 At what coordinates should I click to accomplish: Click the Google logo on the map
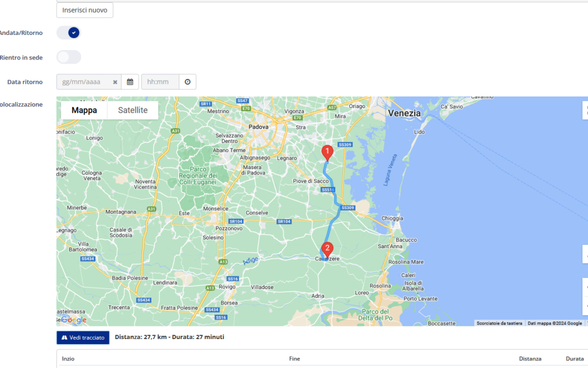tap(74, 320)
